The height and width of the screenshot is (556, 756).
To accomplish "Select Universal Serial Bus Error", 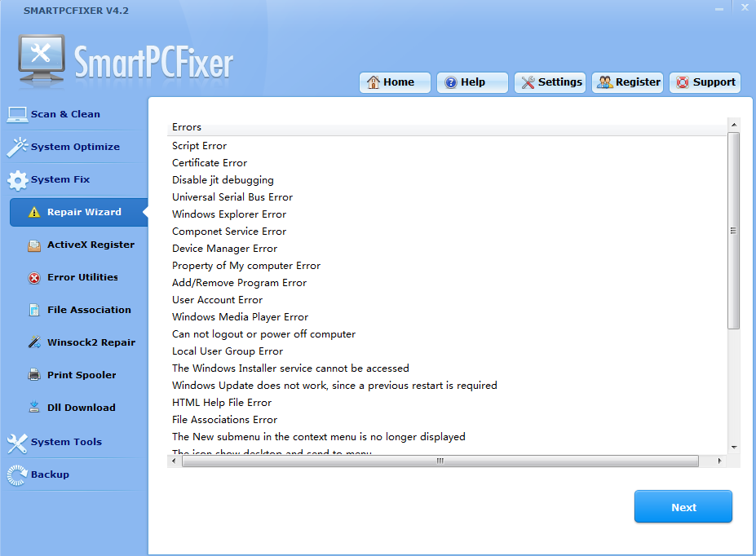I will [232, 197].
